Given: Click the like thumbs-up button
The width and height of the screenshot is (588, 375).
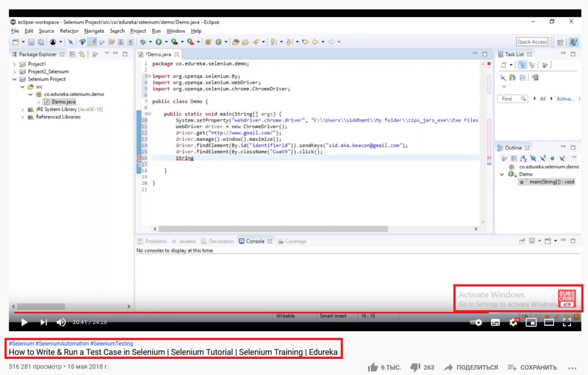Looking at the screenshot, I should 373,367.
